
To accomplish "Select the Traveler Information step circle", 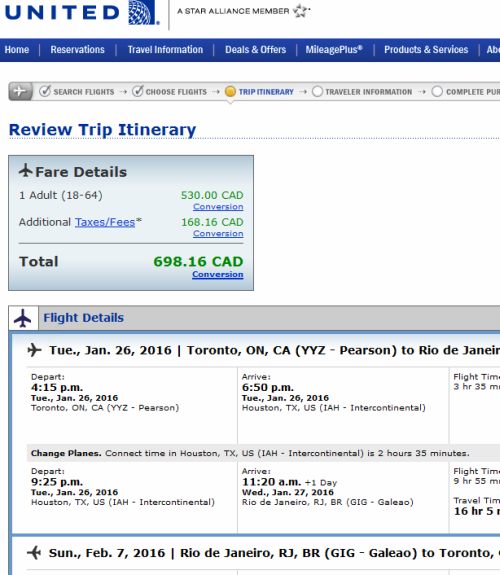I will (317, 91).
